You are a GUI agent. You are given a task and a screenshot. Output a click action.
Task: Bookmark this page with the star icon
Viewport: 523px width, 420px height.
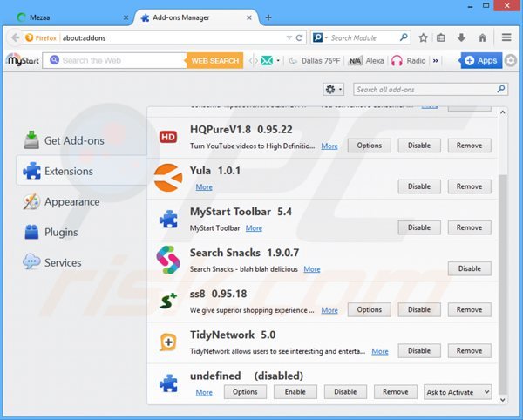pyautogui.click(x=423, y=37)
